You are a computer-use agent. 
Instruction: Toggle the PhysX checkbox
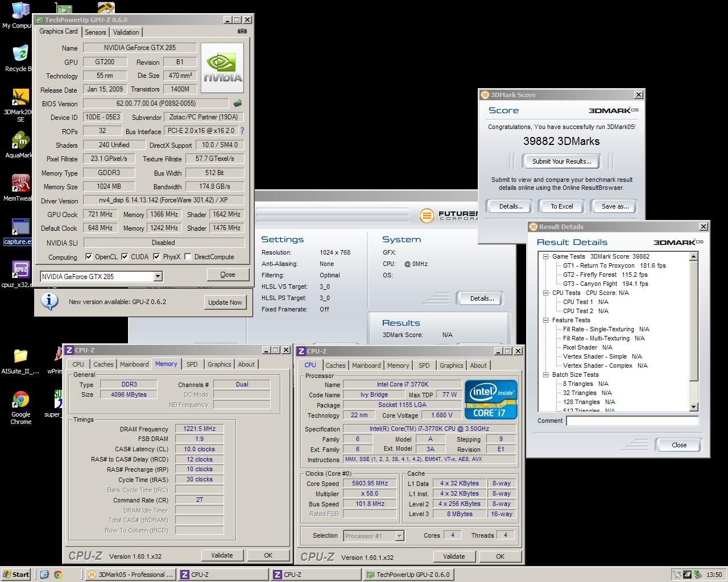click(x=156, y=257)
